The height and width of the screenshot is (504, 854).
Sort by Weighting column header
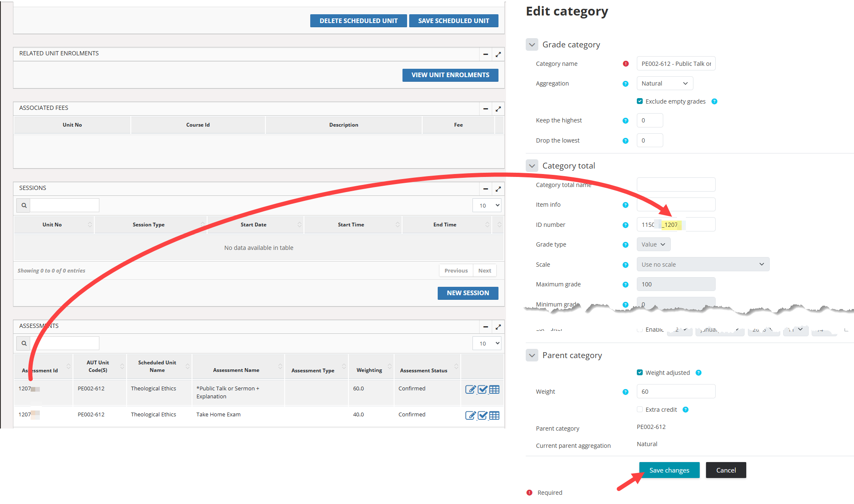[369, 370]
